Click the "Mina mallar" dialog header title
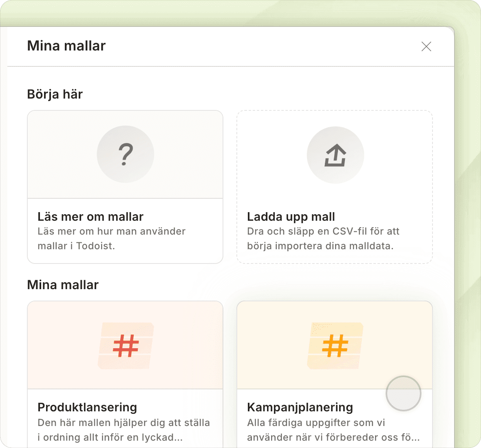This screenshot has width=481, height=448. (x=66, y=46)
